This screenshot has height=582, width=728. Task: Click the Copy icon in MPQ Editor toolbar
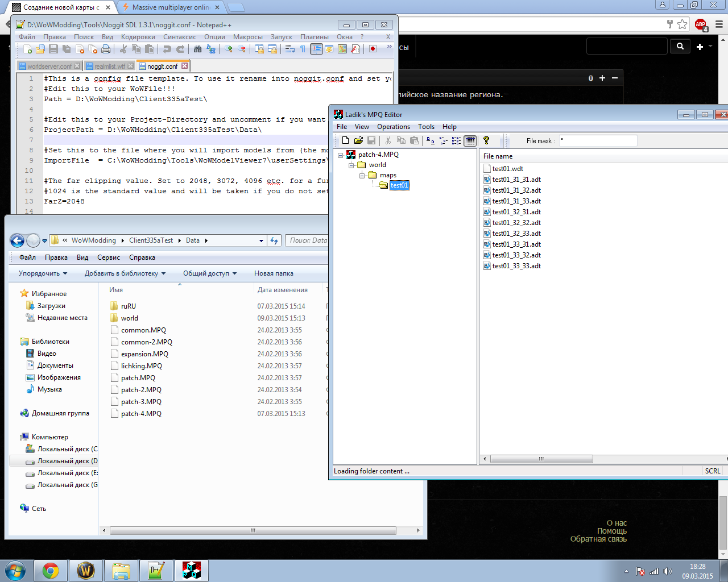[401, 140]
